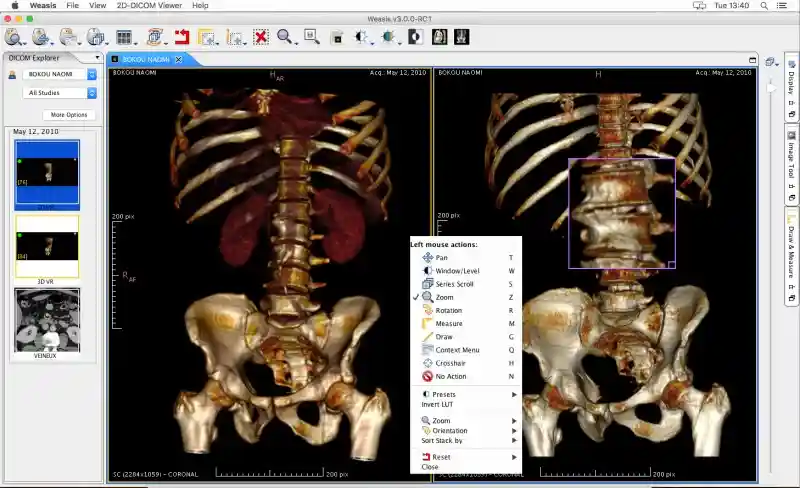Click the synchronize views toolbar icon
800x488 pixels.
[x=155, y=38]
